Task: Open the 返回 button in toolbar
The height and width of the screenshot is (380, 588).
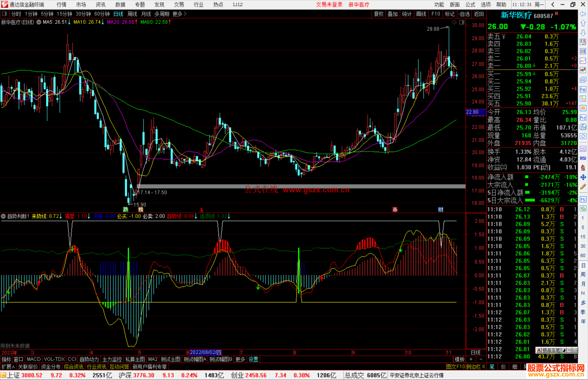Action: [479, 14]
